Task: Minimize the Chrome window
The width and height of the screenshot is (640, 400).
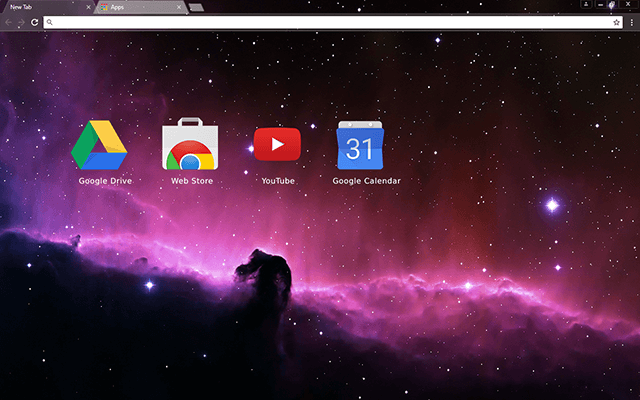Action: tap(600, 5)
